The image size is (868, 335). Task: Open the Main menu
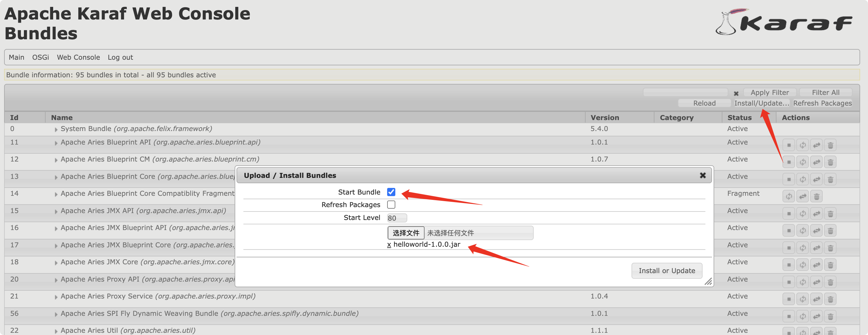[16, 57]
